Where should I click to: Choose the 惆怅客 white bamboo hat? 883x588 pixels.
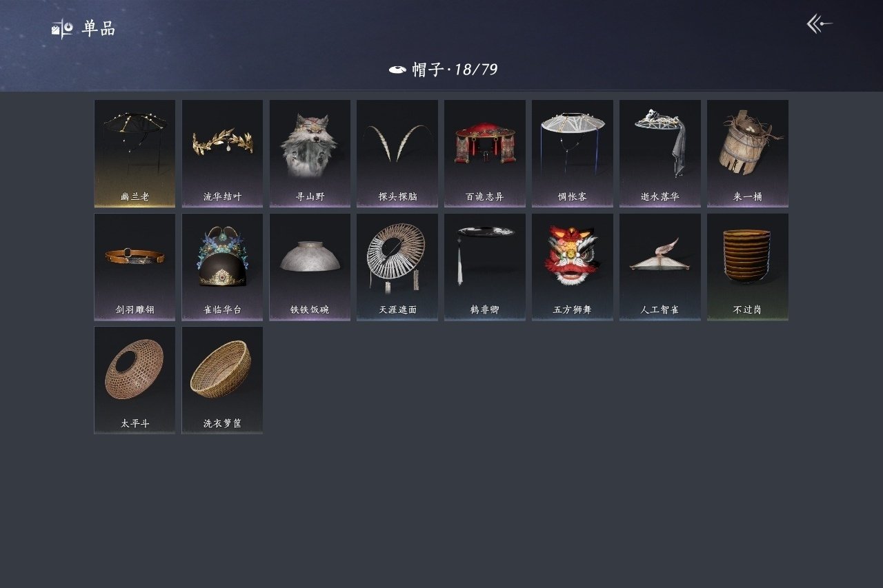(573, 153)
